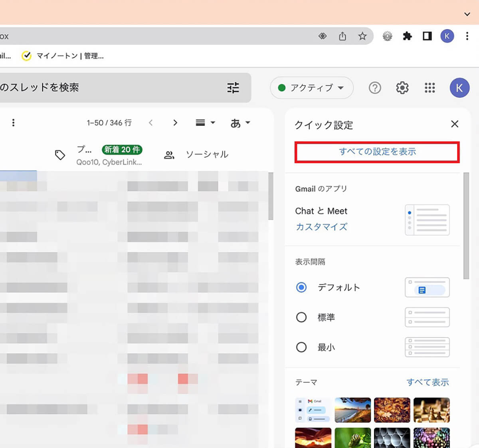Screen dimensions: 479x448
Task: Switch to the ソーシャル tab
Action: [196, 155]
